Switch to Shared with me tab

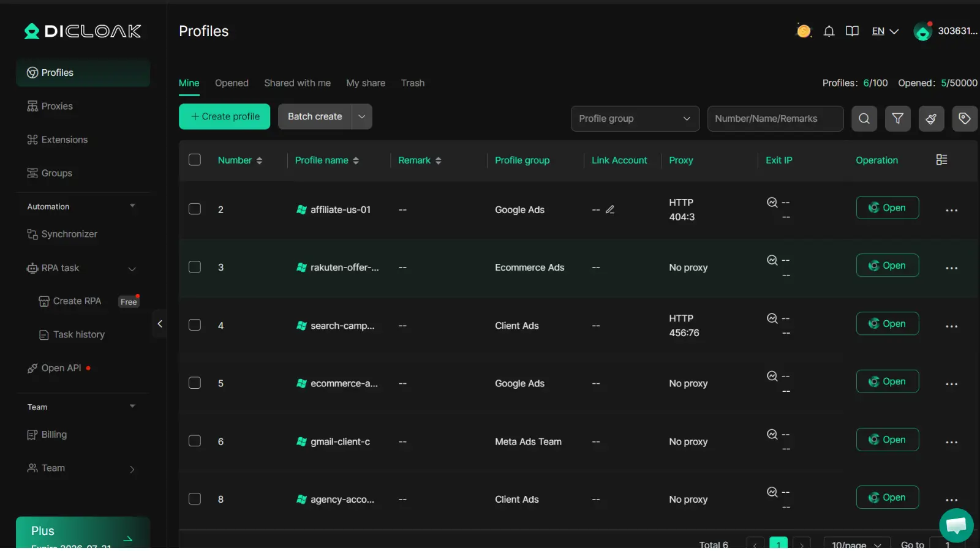[x=297, y=83]
